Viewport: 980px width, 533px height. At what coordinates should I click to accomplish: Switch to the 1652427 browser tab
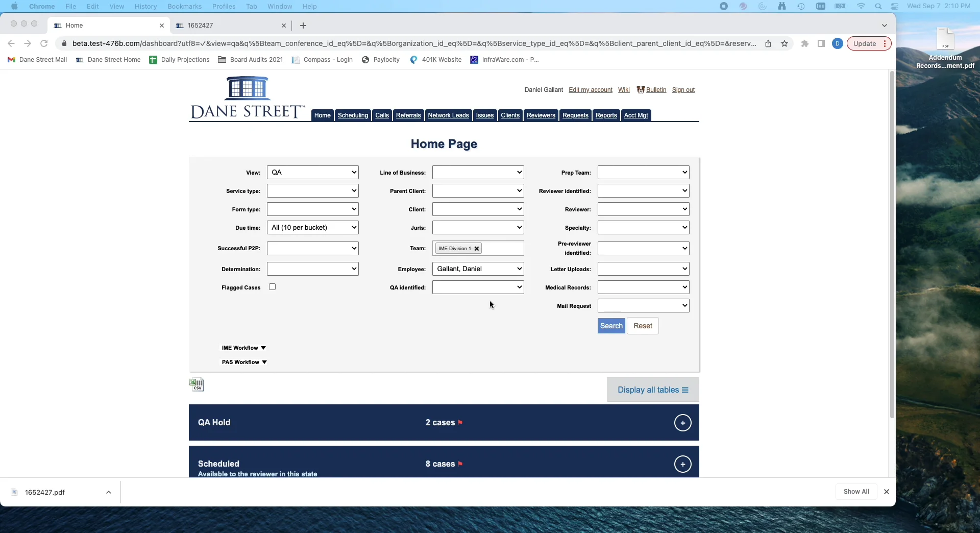(231, 26)
